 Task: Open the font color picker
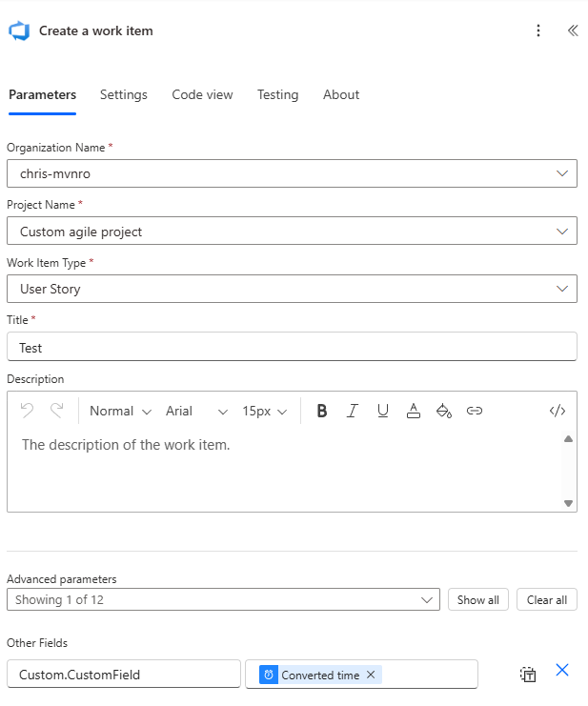(413, 411)
